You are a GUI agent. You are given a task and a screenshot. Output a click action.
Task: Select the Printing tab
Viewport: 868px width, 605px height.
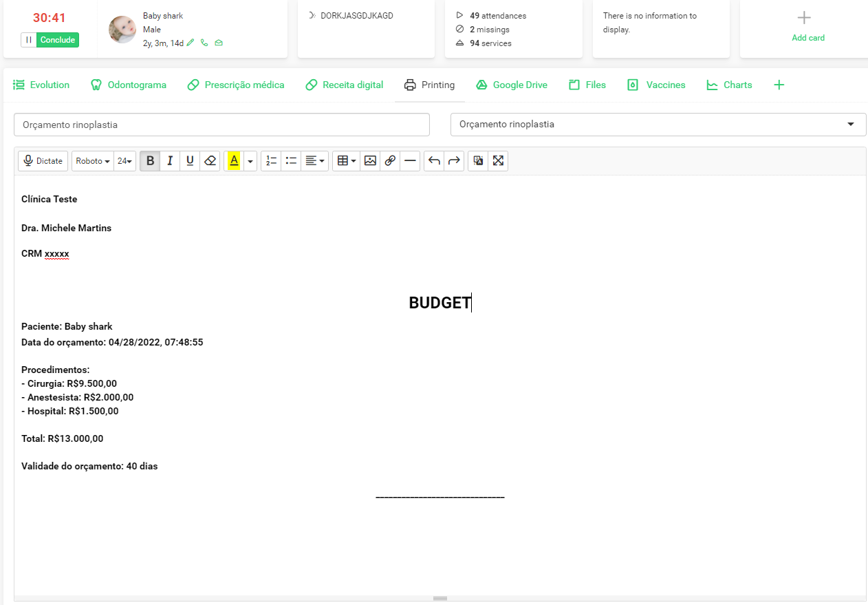429,85
